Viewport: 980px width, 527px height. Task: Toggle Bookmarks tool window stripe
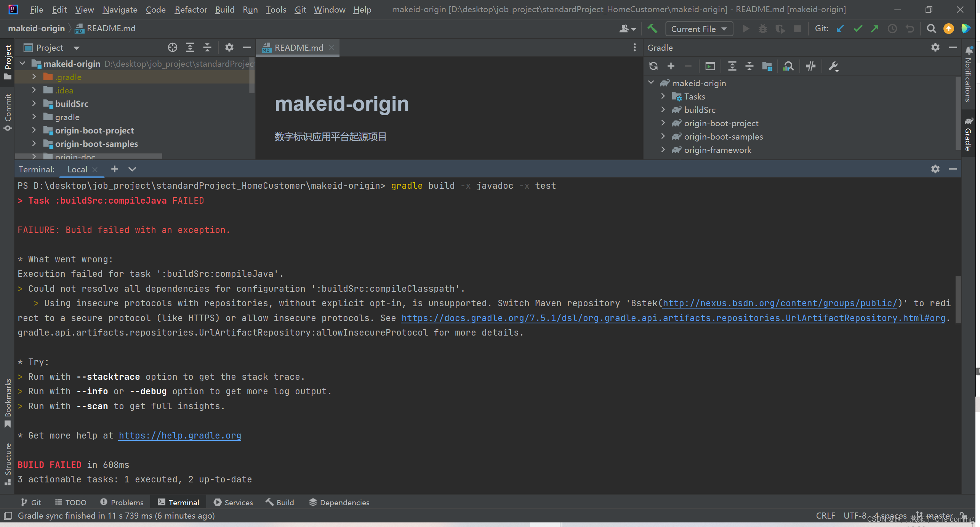8,403
